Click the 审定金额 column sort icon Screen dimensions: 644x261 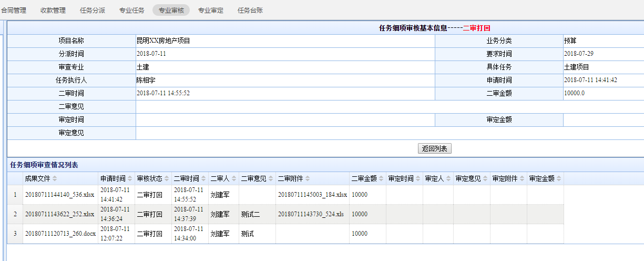559,179
